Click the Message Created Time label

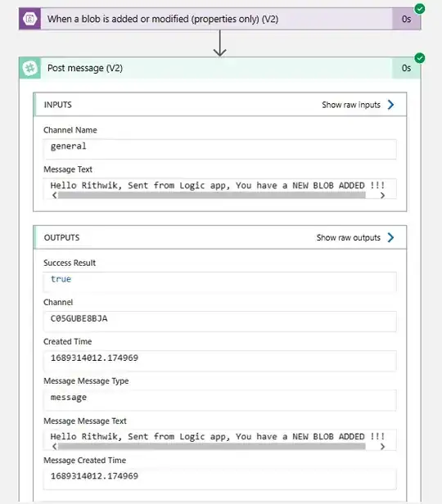(84, 461)
